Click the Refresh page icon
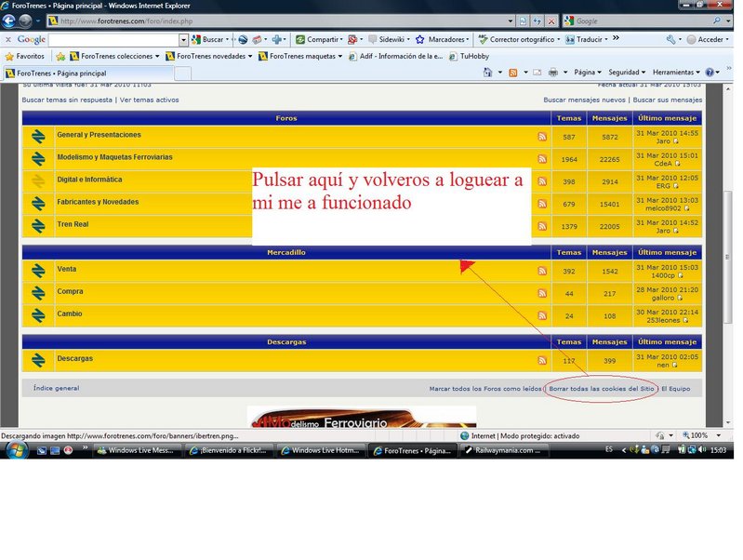Screen dimensions: 743x560 (x=537, y=20)
